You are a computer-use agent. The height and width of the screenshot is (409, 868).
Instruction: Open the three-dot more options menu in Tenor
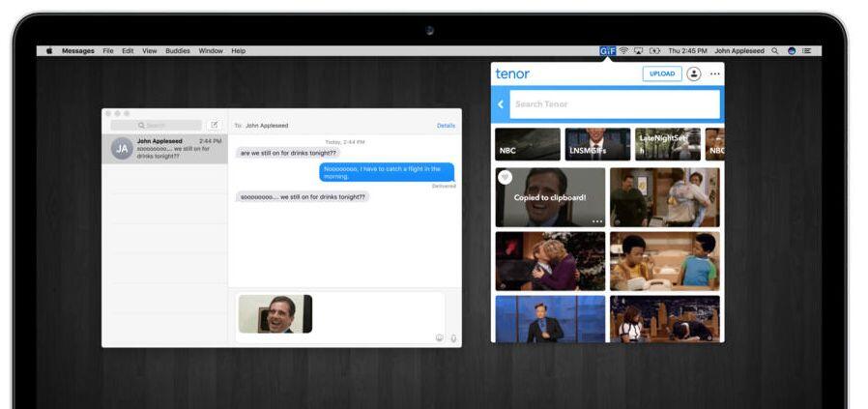click(714, 73)
